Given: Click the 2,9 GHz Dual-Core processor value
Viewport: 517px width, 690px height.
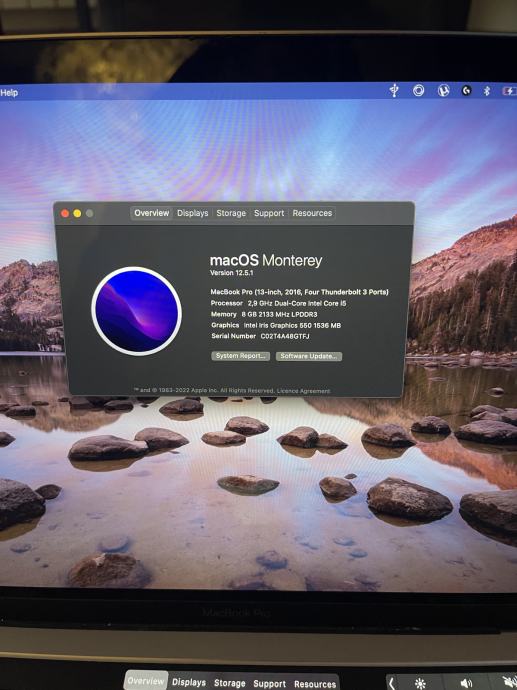Looking at the screenshot, I should tap(297, 303).
